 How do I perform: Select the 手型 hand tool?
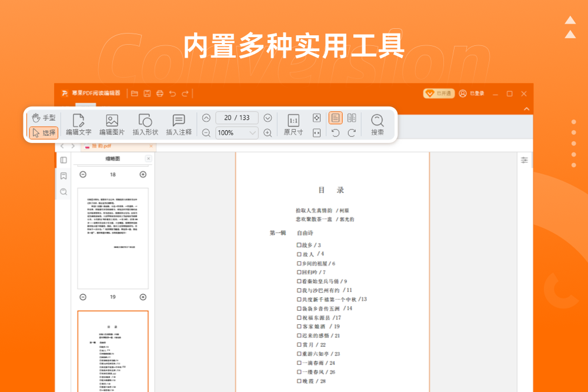(x=44, y=118)
